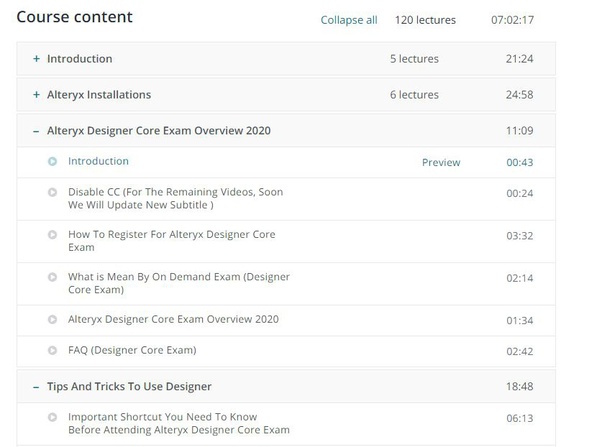Image resolution: width=602 pixels, height=447 pixels.
Task: Select Important Shortcut You Need To Know lecture
Action: (x=179, y=423)
